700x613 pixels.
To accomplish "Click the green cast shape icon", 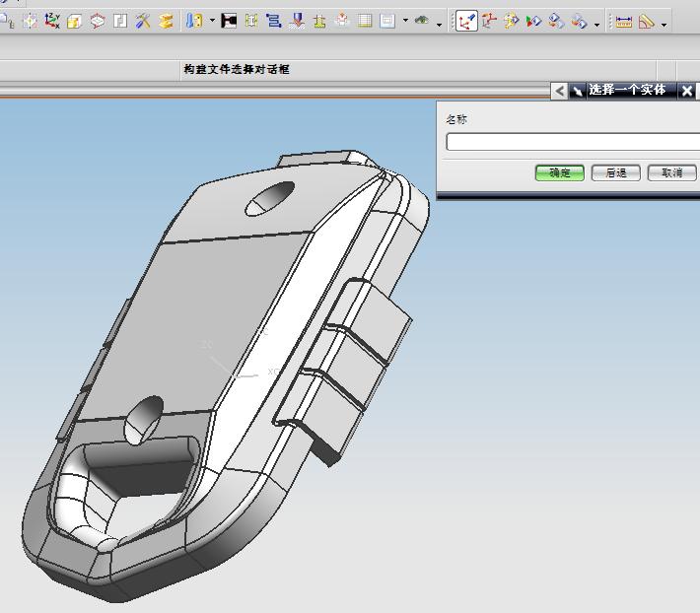I will click(x=422, y=20).
